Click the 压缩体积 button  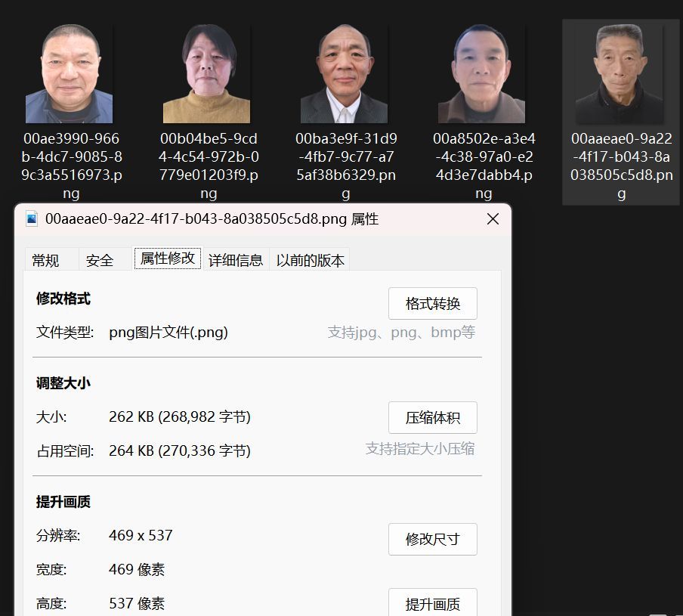(x=432, y=417)
